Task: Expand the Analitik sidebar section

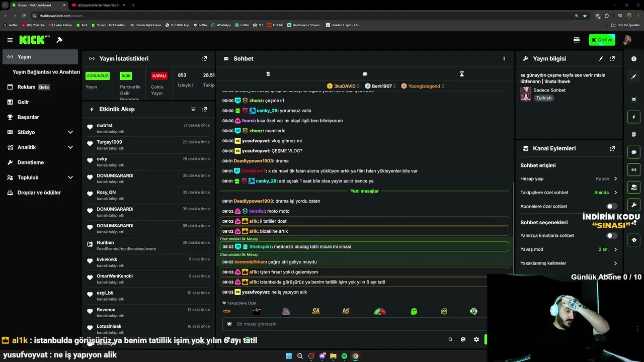Action: (x=70, y=147)
